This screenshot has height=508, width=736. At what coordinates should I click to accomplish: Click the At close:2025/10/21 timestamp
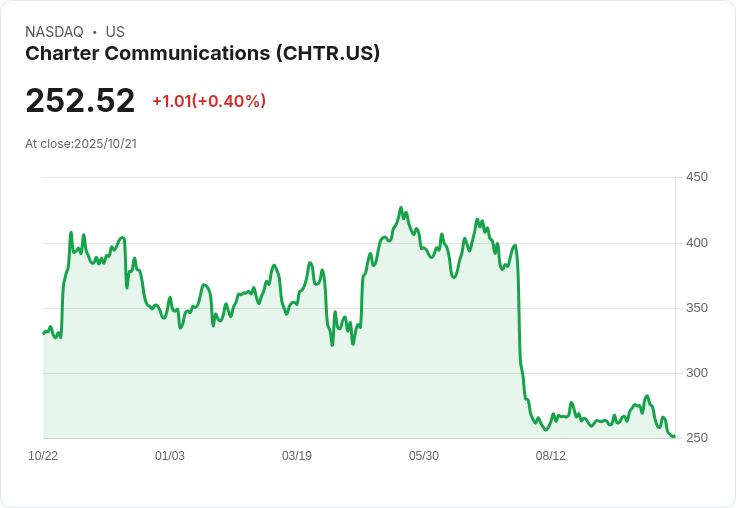coord(81,144)
